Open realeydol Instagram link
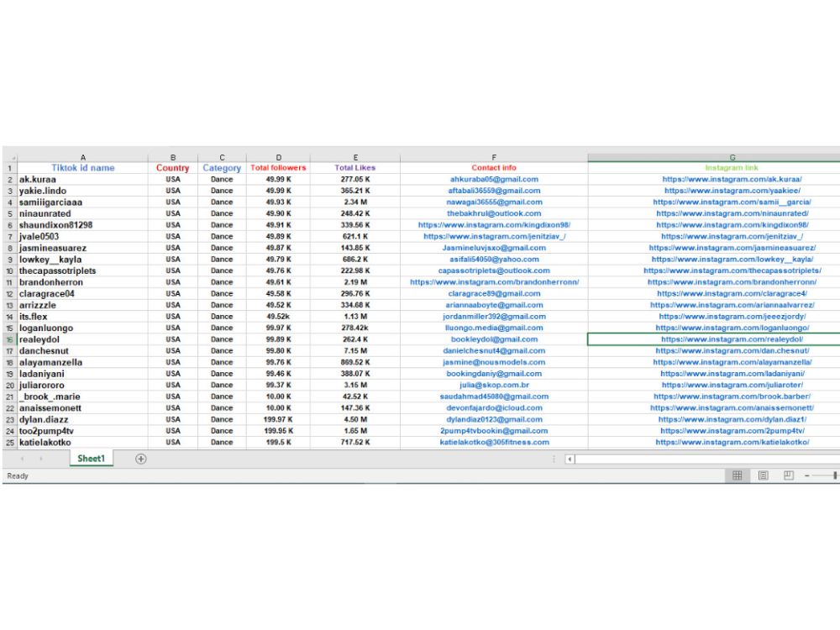 point(732,339)
